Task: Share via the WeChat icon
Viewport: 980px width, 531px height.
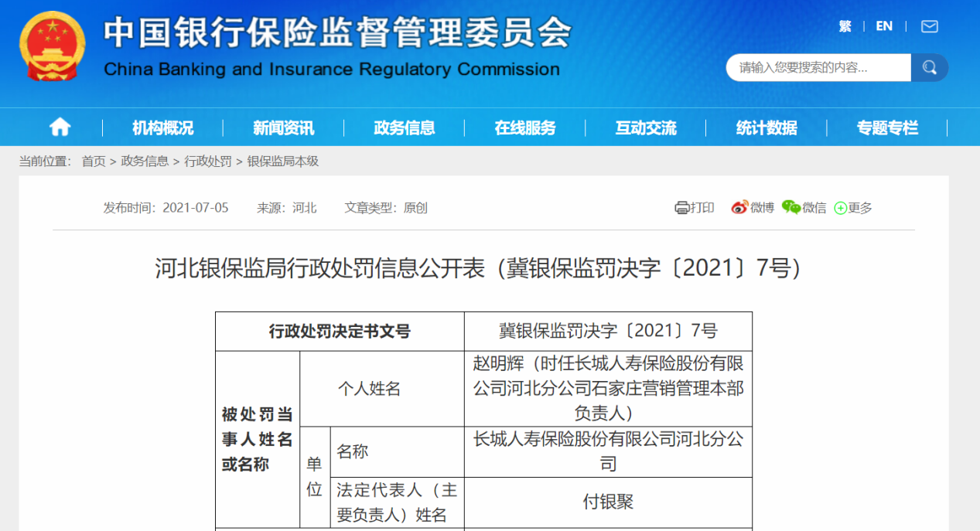Action: tap(790, 207)
